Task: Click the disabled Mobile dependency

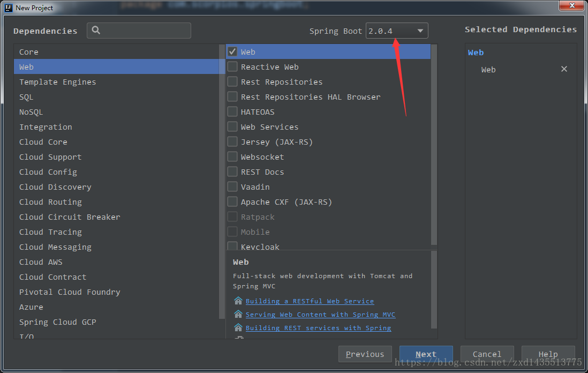Action: [255, 232]
